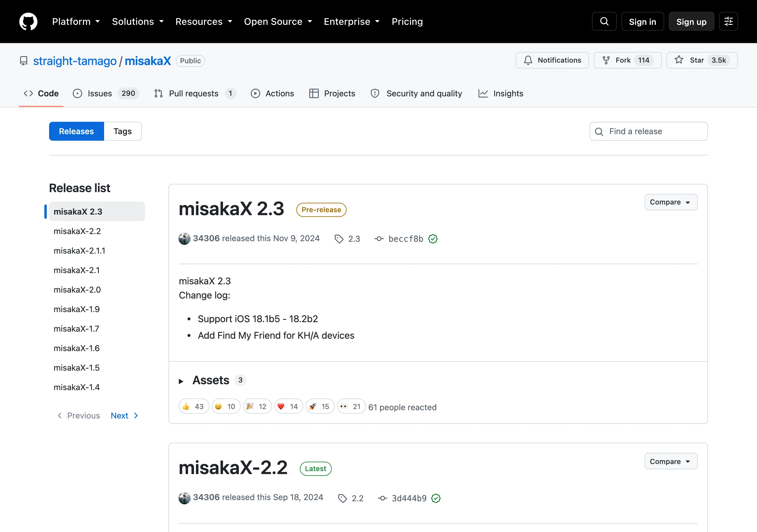This screenshot has width=757, height=532.
Task: Focus the Find a release field
Action: click(648, 131)
